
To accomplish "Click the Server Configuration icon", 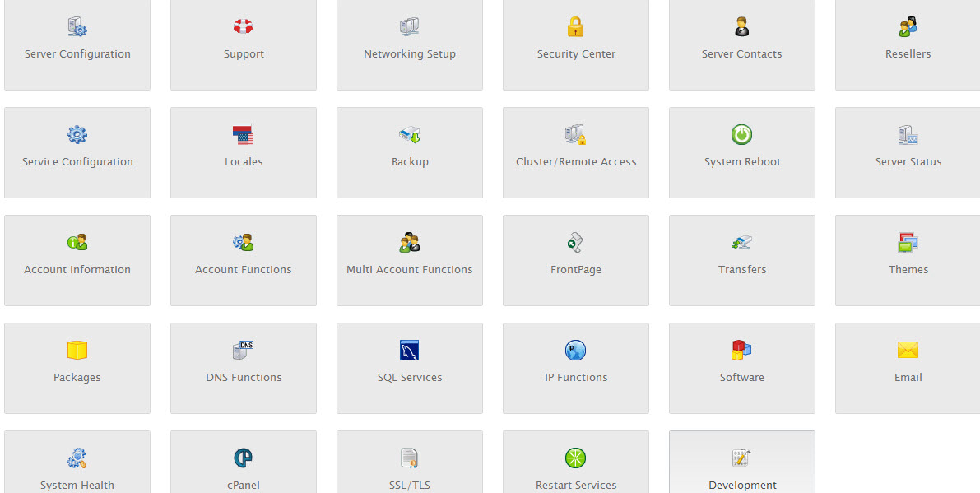I will (x=77, y=27).
